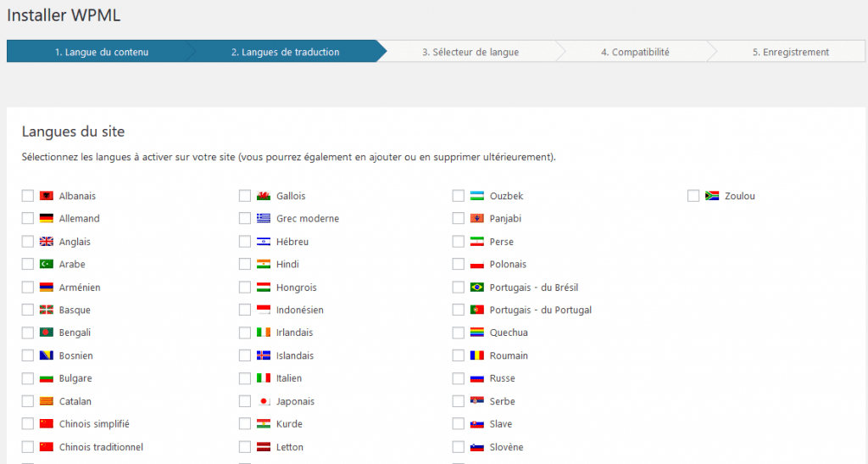Click the Irish flag beside Irlandais
Image resolution: width=868 pixels, height=464 pixels.
click(264, 333)
